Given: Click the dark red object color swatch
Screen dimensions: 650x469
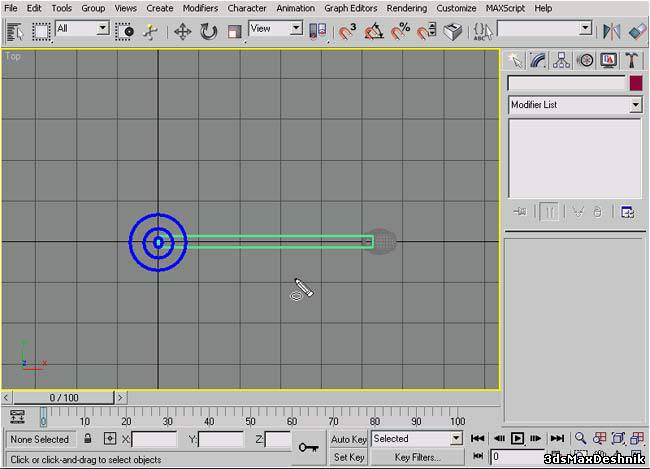Looking at the screenshot, I should click(636, 83).
